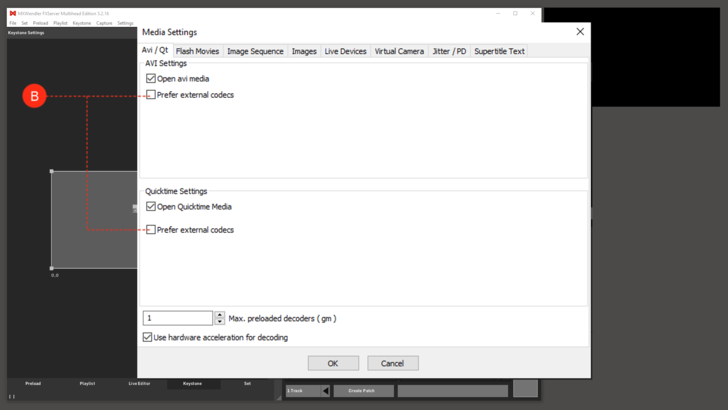The height and width of the screenshot is (410, 728).
Task: Close the Media Settings dialog
Action: 580,32
